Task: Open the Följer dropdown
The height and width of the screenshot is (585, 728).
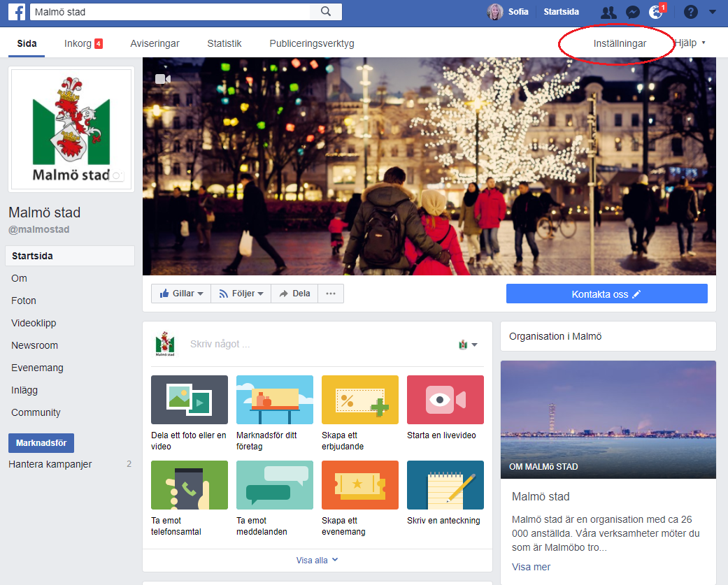Action: (241, 294)
